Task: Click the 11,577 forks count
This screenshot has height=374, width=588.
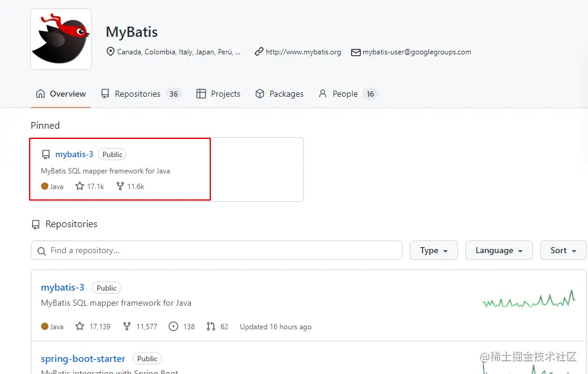Action: [x=147, y=327]
